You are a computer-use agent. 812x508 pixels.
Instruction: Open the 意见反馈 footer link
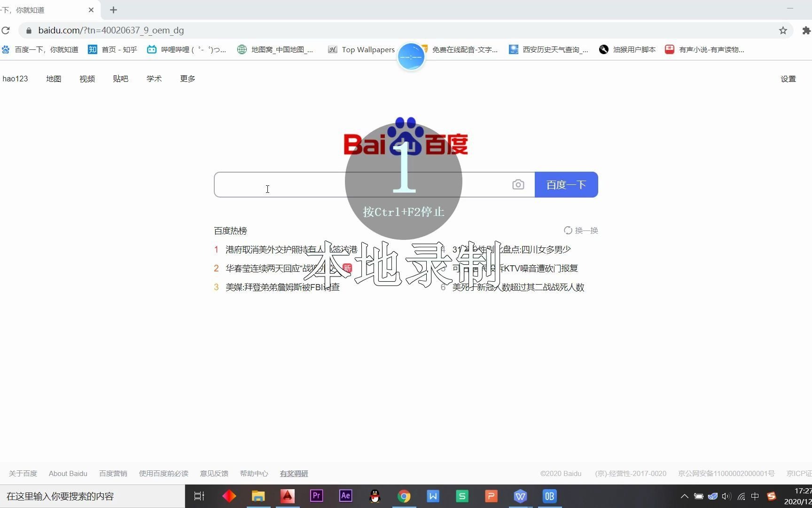(214, 473)
